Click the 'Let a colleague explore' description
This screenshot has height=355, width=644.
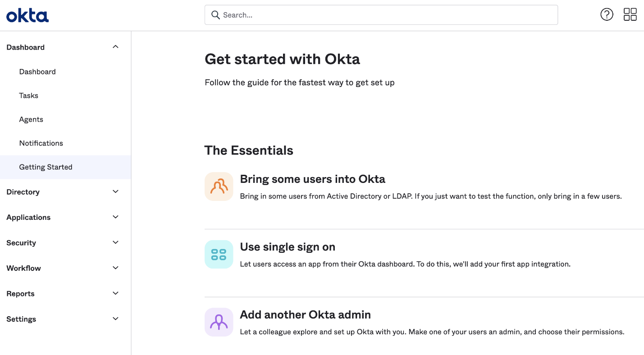click(x=432, y=332)
